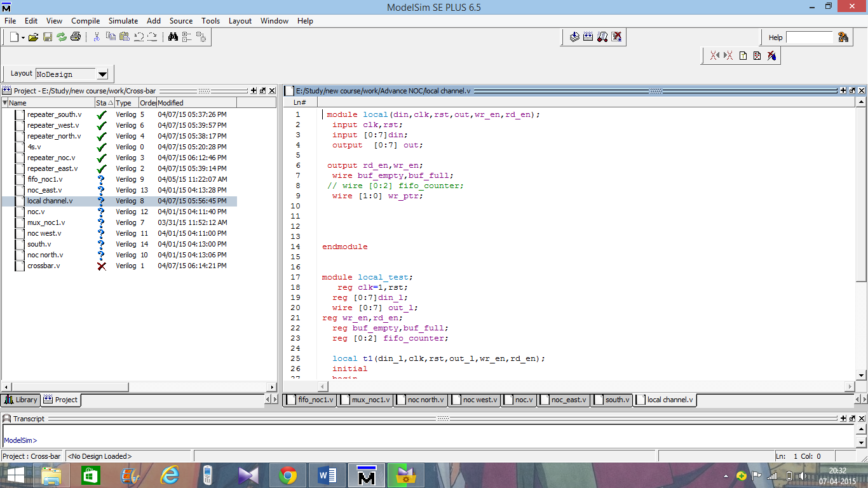This screenshot has height=488, width=868.
Task: Click the Collapse All tree icon
Action: pyautogui.click(x=187, y=37)
